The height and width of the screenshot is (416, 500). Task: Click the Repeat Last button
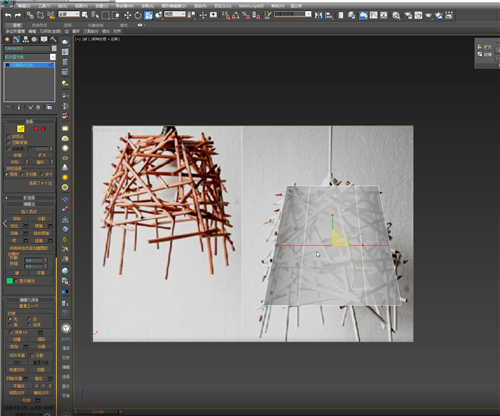click(x=29, y=306)
